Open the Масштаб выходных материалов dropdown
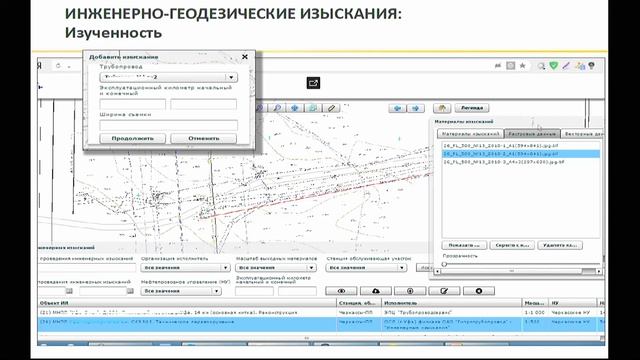Image resolution: width=640 pixels, height=360 pixels. click(276, 268)
